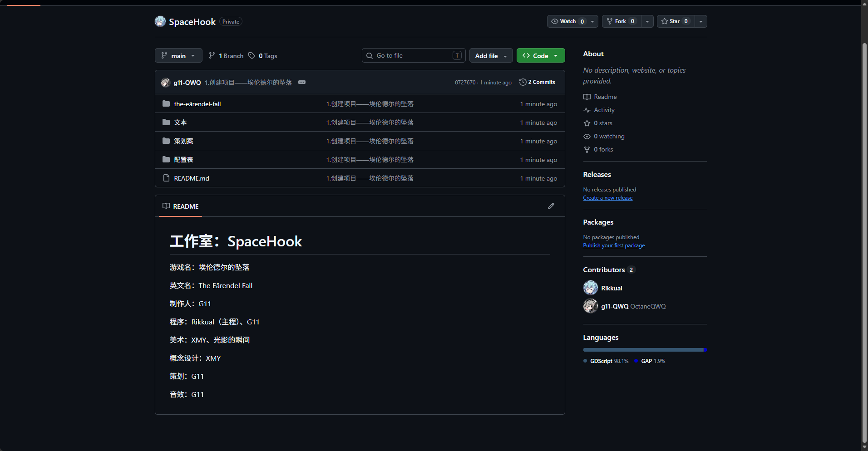Click the Releases heading link

click(597, 175)
